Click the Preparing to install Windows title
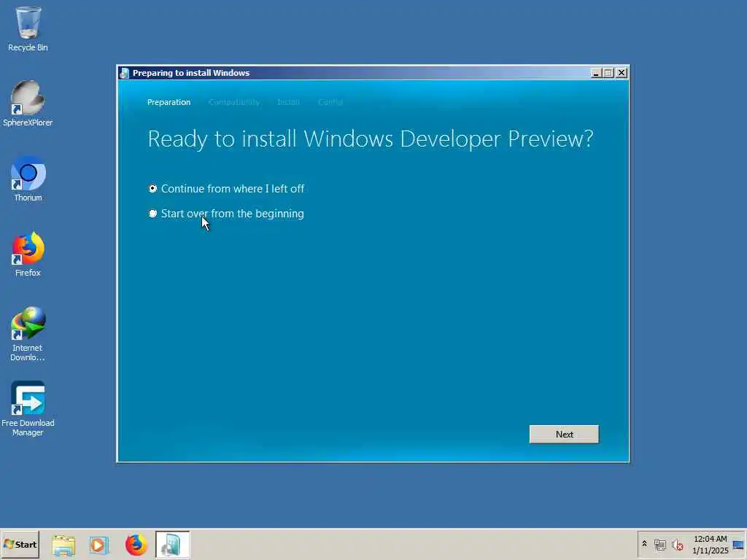The image size is (747, 560). [191, 73]
